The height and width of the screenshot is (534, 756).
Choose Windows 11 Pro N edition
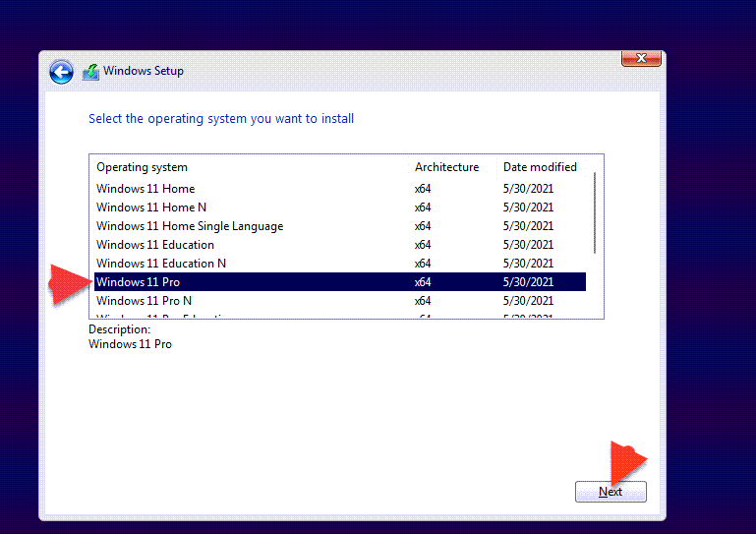point(340,301)
